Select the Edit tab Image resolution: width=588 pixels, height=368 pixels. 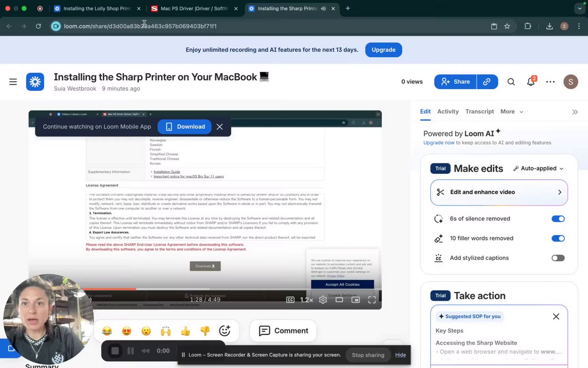[425, 111]
